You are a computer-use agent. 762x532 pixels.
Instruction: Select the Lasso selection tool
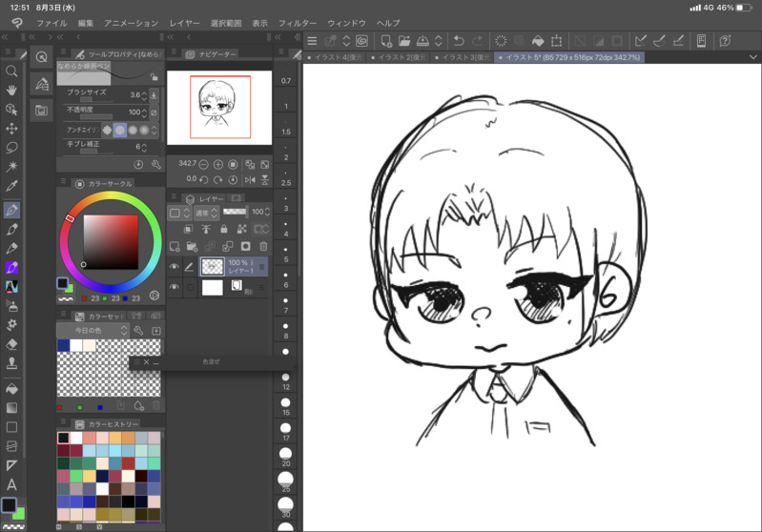pos(11,148)
